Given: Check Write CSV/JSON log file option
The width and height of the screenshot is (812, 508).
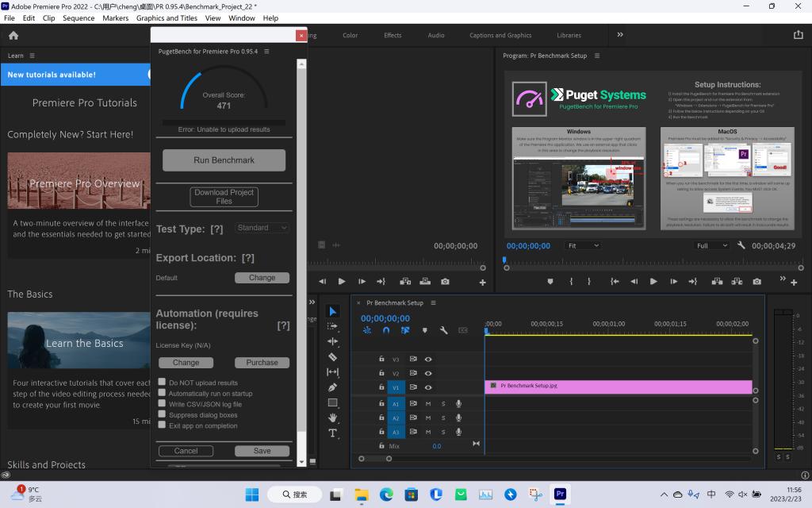Looking at the screenshot, I should point(162,404).
